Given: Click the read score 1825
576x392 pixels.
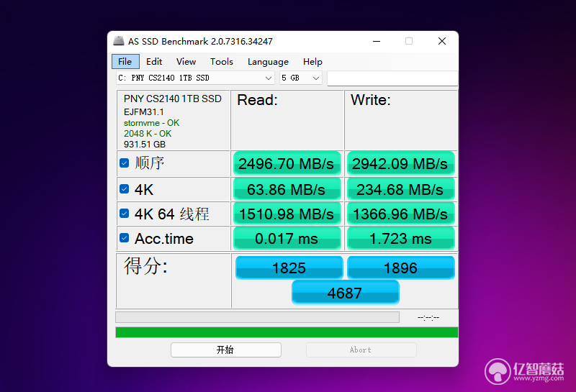Looking at the screenshot, I should (x=289, y=268).
